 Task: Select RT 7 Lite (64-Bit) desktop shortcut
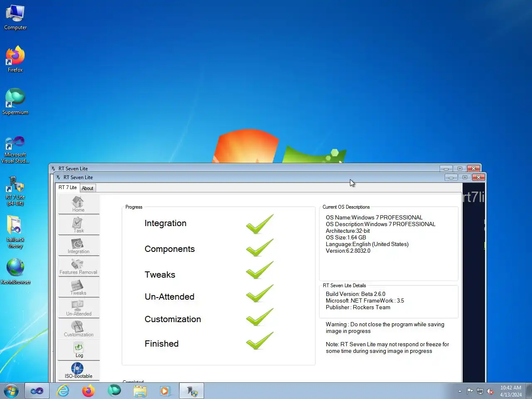click(15, 191)
